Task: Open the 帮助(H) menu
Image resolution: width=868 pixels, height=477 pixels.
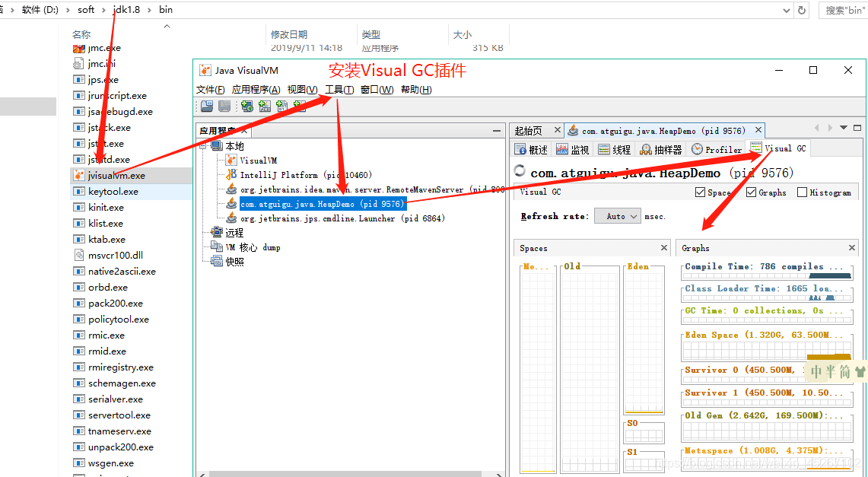Action: (416, 90)
